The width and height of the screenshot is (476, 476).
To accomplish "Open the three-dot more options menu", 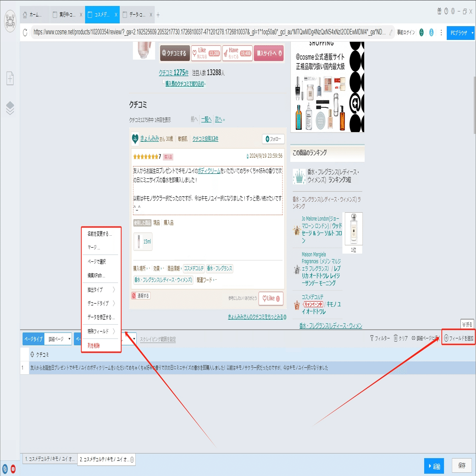I will coord(441,32).
